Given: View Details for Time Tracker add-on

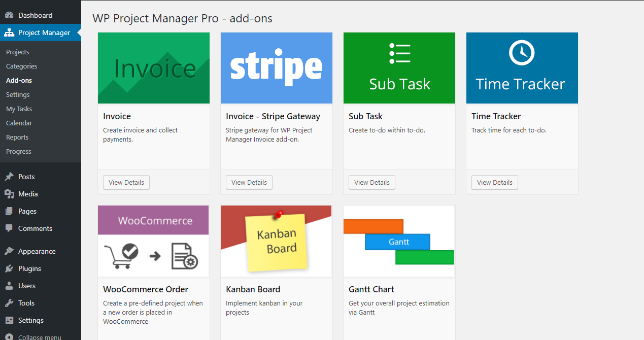Looking at the screenshot, I should pyautogui.click(x=495, y=182).
